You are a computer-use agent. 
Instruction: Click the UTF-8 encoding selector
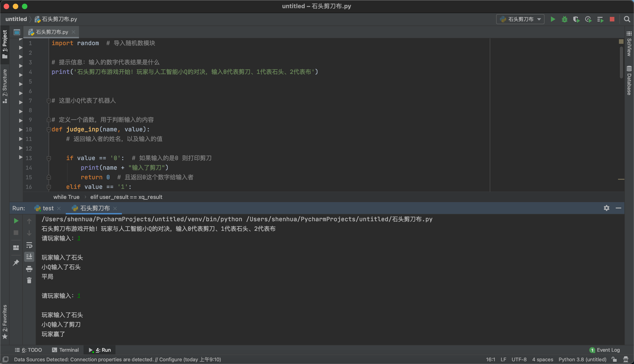519,359
